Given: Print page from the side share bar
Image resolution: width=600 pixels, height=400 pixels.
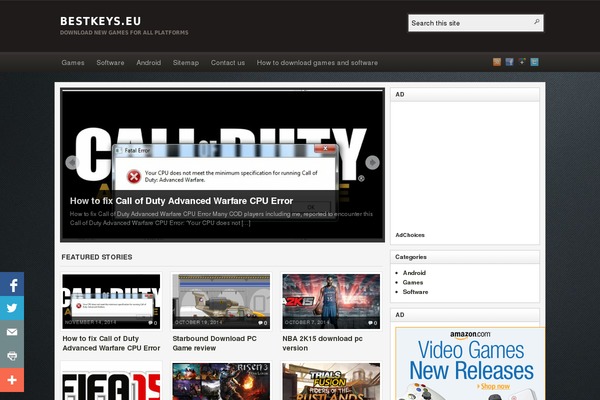Looking at the screenshot, I should coord(12,356).
